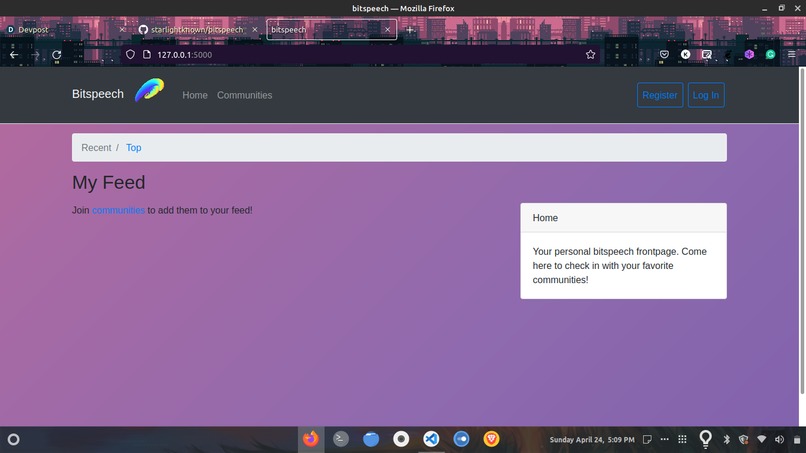Launch Firefox from the dock
This screenshot has width=806, height=453.
point(310,439)
